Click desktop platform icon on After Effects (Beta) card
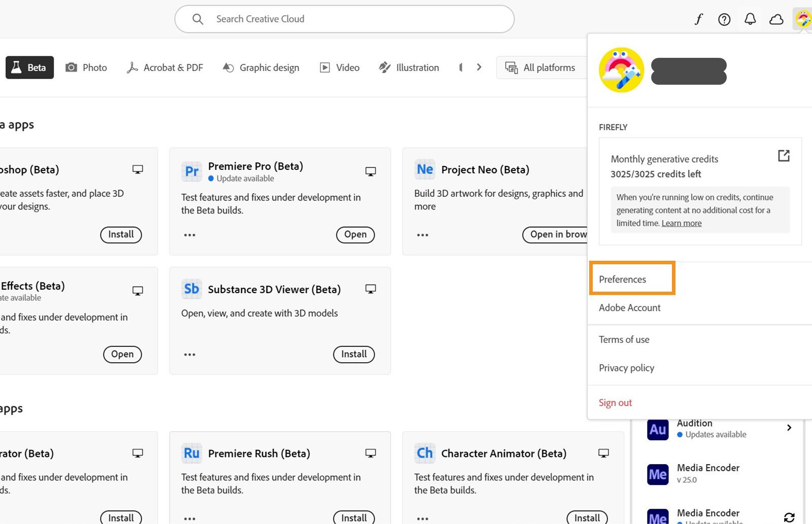 [x=138, y=291]
